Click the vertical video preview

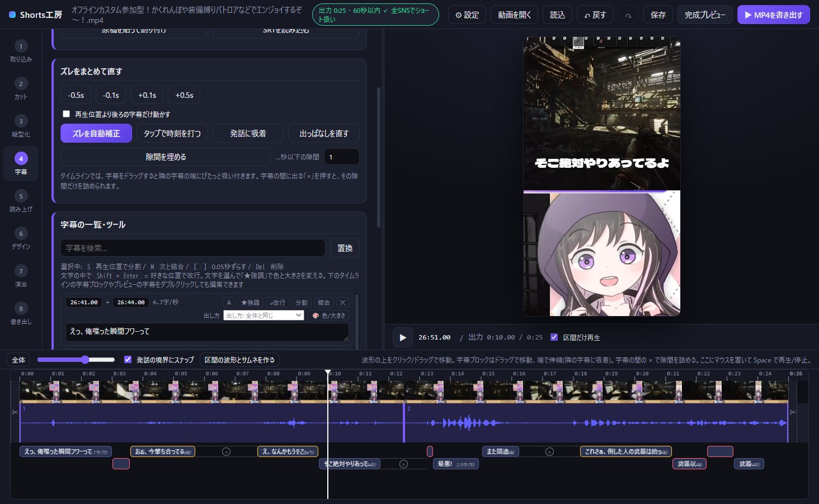(602, 177)
